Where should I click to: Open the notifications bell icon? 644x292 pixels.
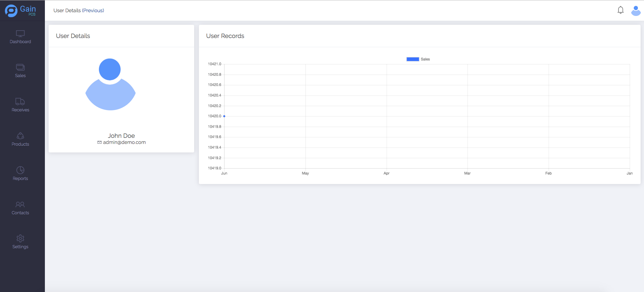[x=621, y=10]
